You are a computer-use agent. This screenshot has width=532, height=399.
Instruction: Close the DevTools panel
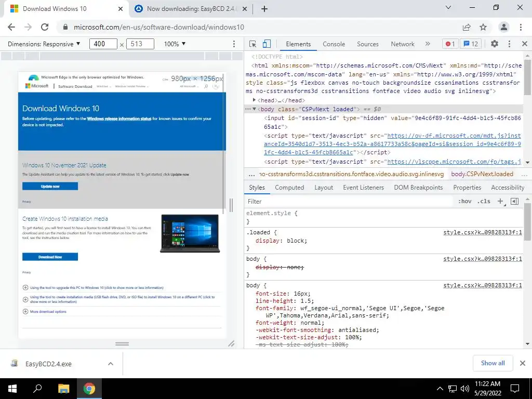point(525,44)
